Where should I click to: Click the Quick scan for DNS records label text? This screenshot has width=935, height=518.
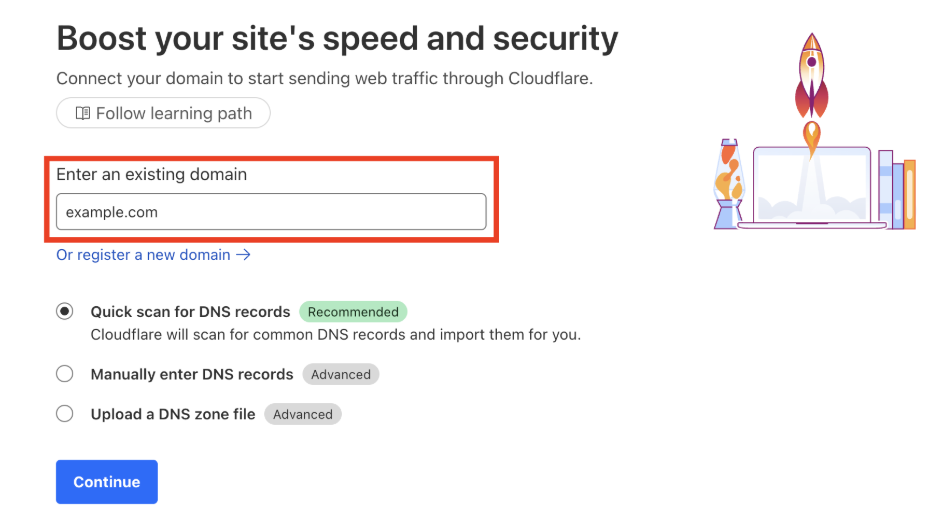click(190, 312)
